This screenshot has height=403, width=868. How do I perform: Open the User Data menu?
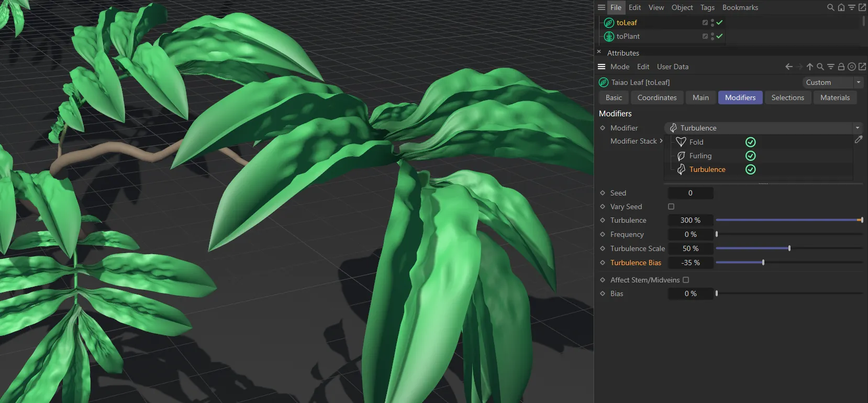pos(673,67)
